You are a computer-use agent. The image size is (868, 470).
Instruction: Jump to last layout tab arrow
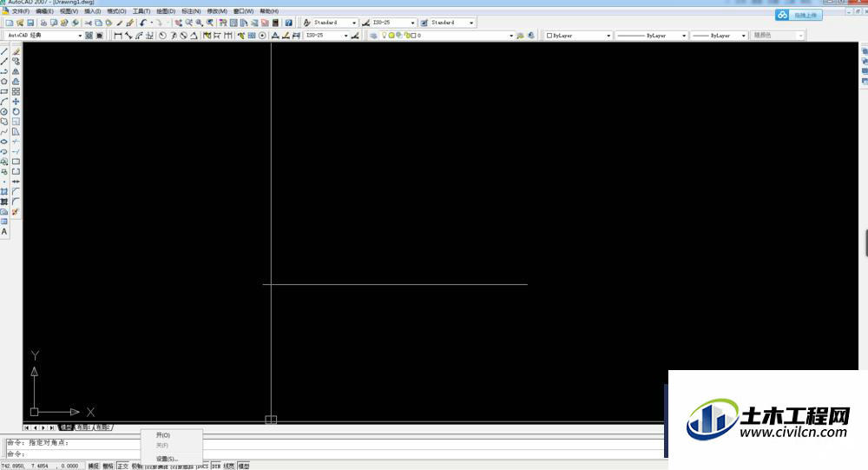pyautogui.click(x=52, y=427)
